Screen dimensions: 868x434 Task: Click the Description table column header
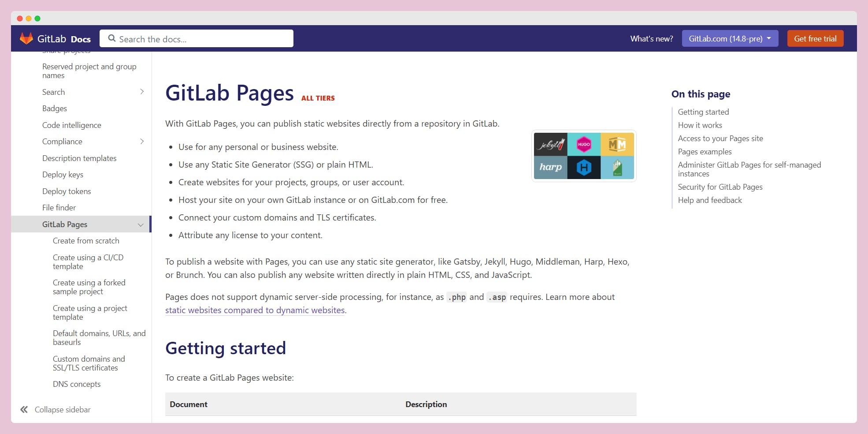pyautogui.click(x=426, y=404)
